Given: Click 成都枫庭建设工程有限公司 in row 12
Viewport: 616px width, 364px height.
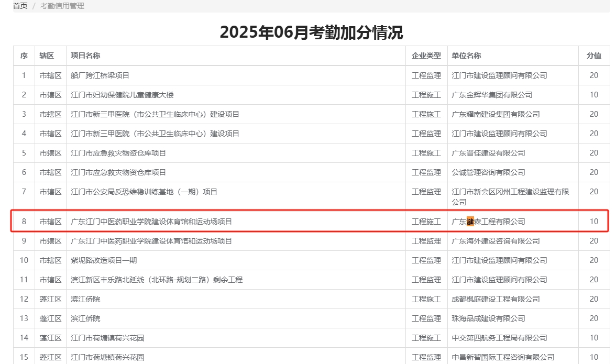Looking at the screenshot, I should (x=496, y=299).
